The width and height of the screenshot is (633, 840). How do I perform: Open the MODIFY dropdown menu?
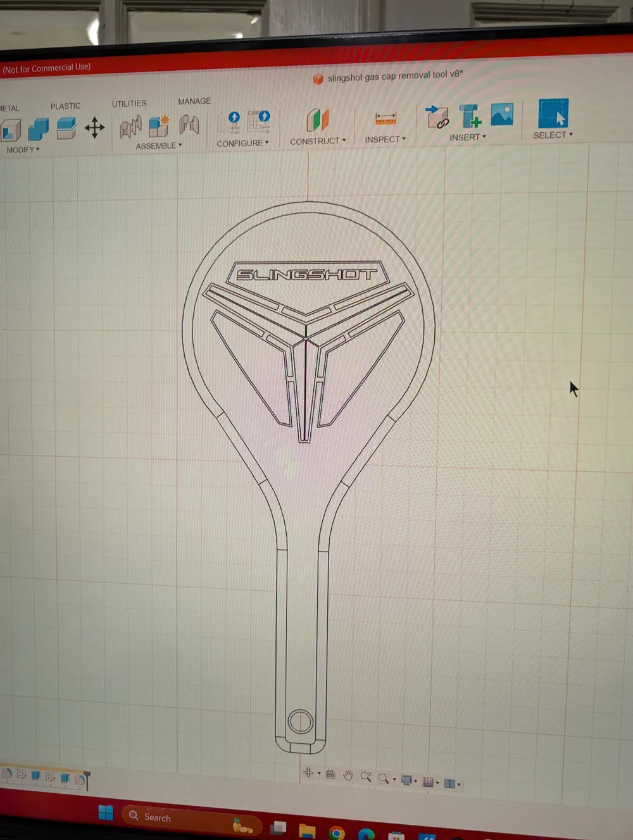click(23, 150)
